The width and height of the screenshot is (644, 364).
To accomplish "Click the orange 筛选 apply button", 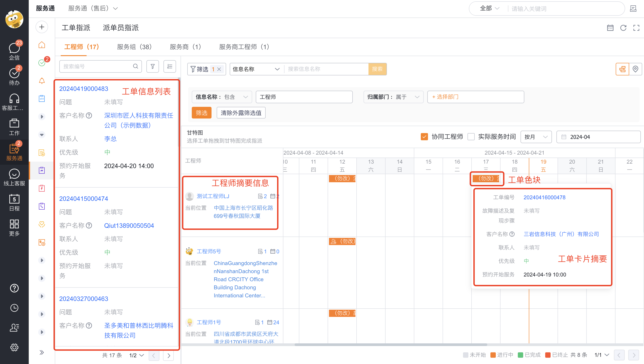I will (x=202, y=113).
